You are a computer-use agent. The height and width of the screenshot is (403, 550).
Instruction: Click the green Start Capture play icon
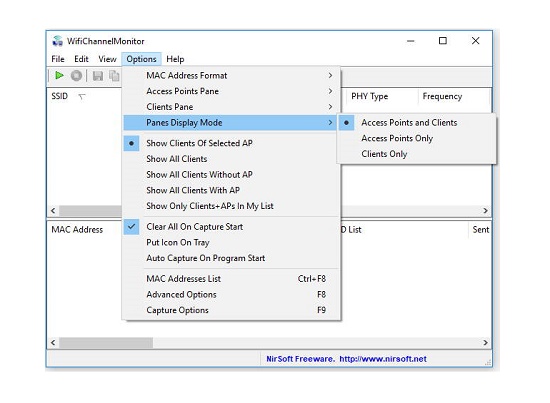click(59, 75)
